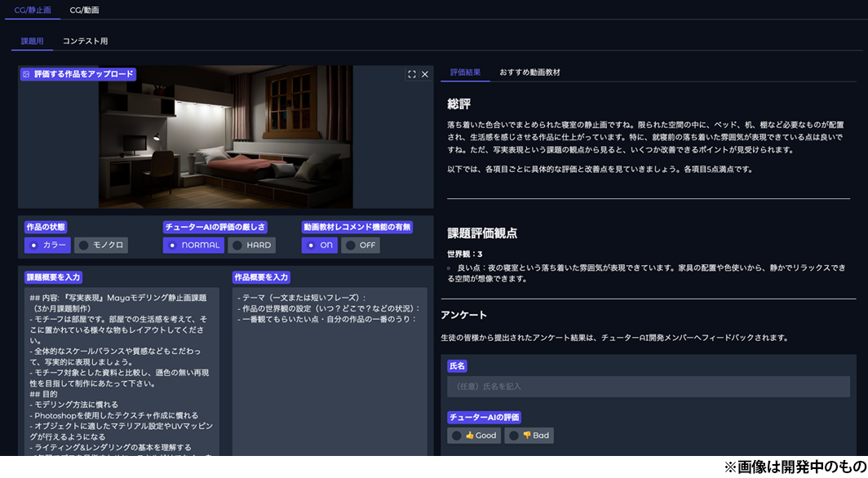Turn OFF the video tutorial recommendation feature
The image size is (868, 478).
click(361, 245)
